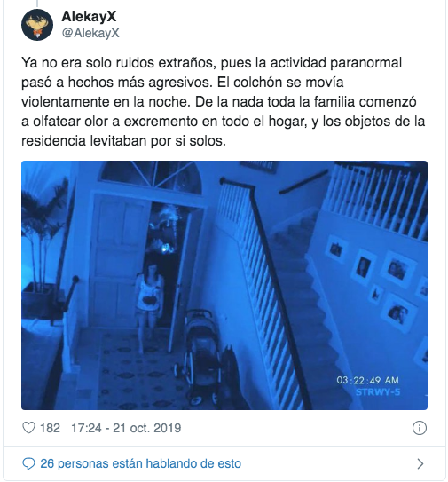
Task: Click the 03:22:49 AM timestamp overlay in image
Action: [x=367, y=380]
